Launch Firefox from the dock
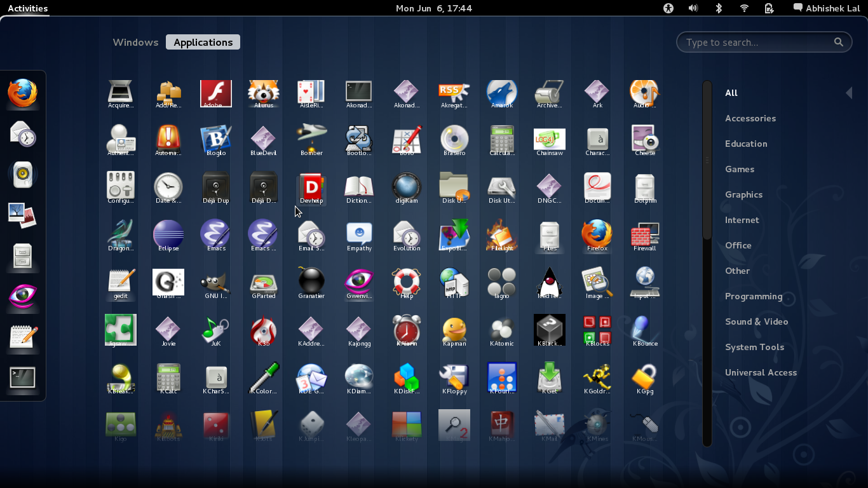The width and height of the screenshot is (868, 488). pos(23,93)
